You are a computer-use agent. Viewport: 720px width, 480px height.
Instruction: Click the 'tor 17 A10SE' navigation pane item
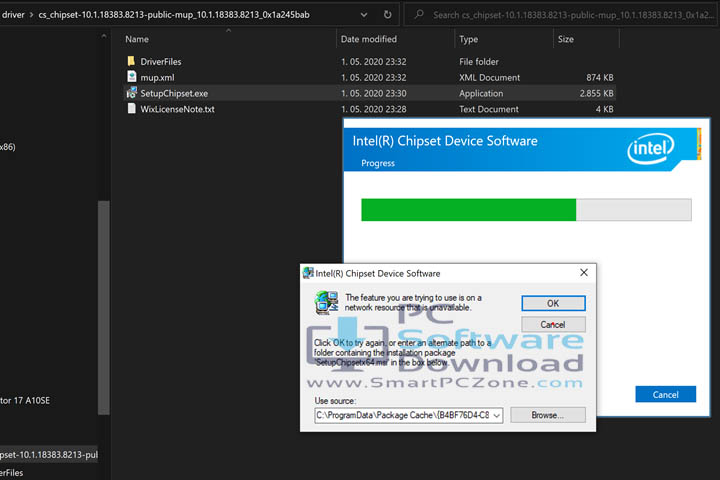(x=25, y=401)
